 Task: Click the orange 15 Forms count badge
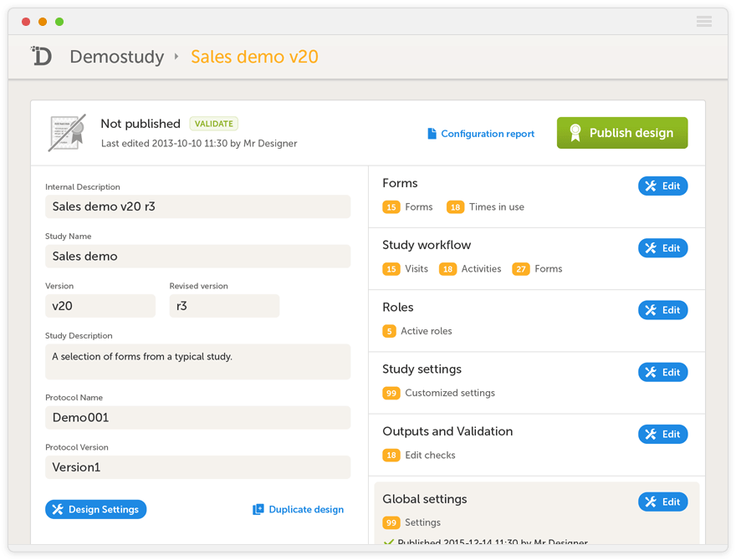pos(391,207)
